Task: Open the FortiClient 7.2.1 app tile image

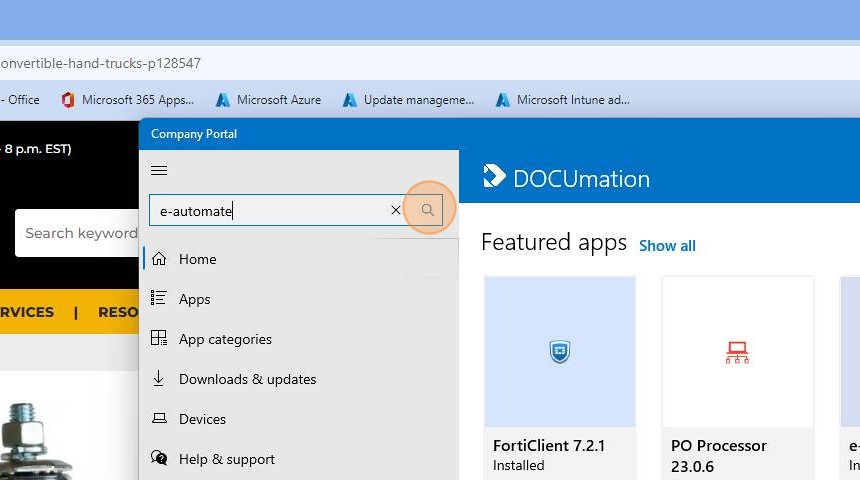Action: 559,352
